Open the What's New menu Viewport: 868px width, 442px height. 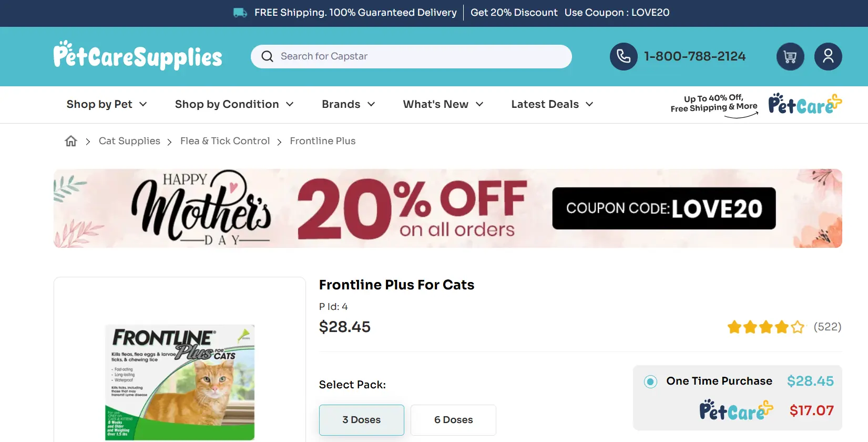[443, 104]
